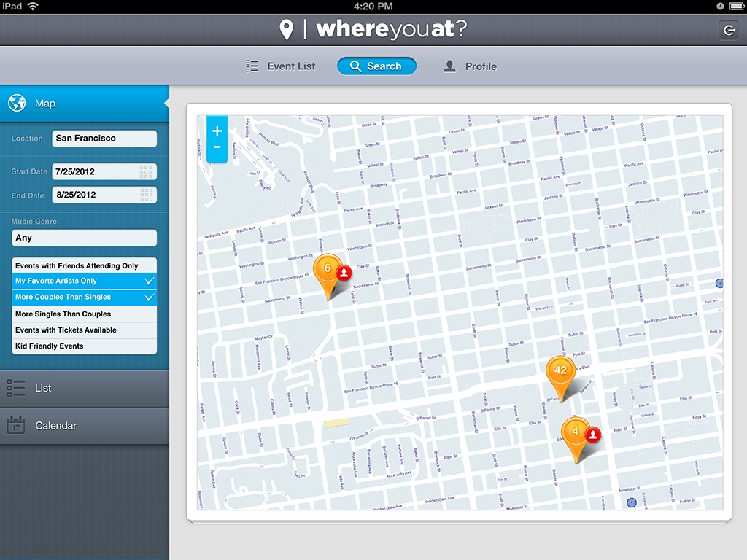The width and height of the screenshot is (747, 560).
Task: Click the globe icon next to Map
Action: tap(17, 103)
